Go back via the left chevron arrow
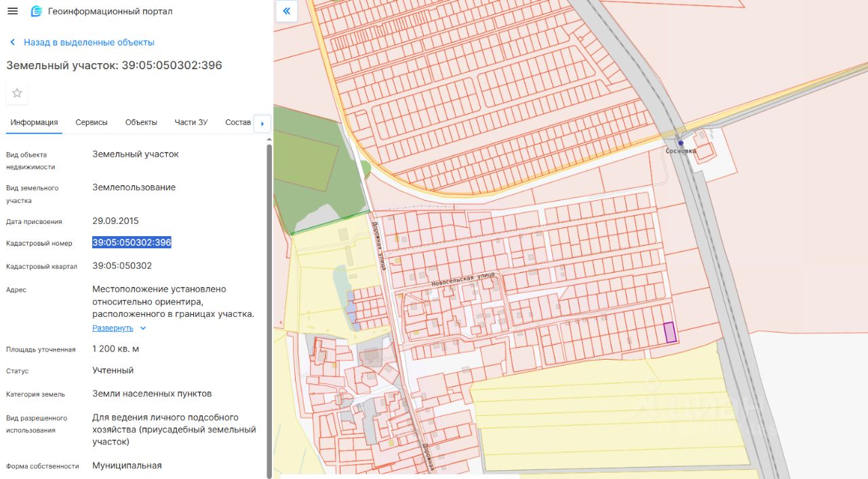Screen dimensions: 868x479 pyautogui.click(x=12, y=42)
